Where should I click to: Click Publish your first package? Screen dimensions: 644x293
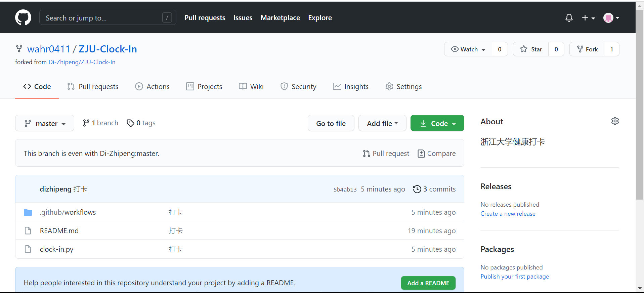(x=515, y=277)
